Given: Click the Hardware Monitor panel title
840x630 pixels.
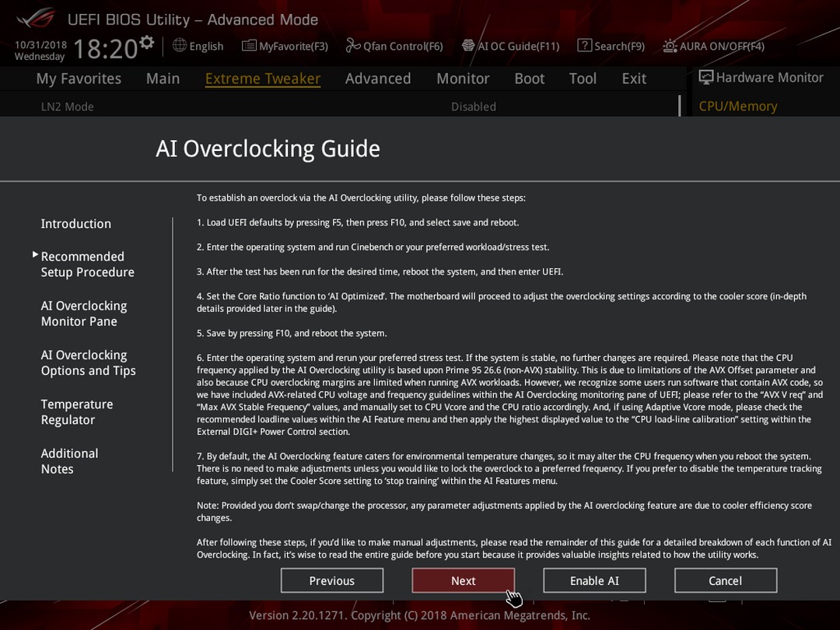Looking at the screenshot, I should 769,78.
